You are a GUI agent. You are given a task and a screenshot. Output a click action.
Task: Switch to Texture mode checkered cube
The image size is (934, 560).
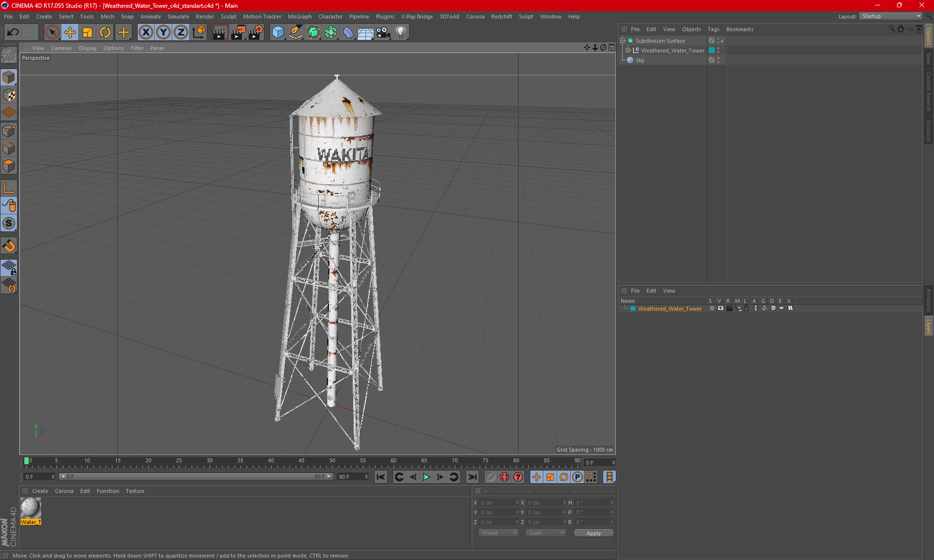[x=9, y=95]
